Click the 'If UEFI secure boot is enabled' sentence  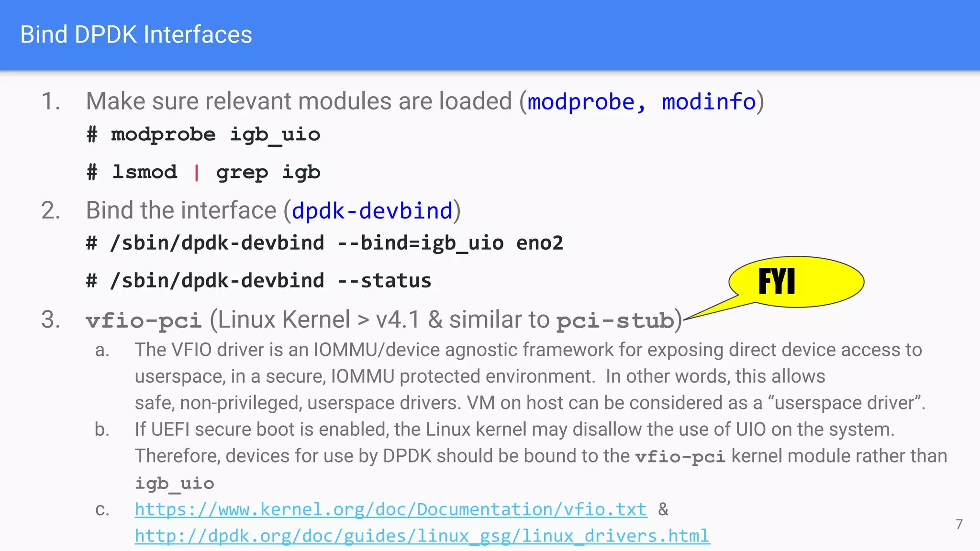(x=514, y=430)
